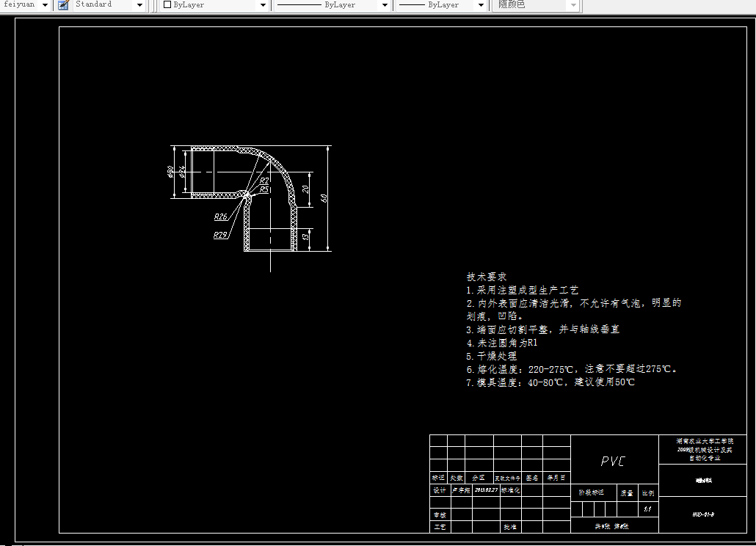Select the 'PVC' material text in title block
Screen dimensions: 756x546
coord(613,461)
